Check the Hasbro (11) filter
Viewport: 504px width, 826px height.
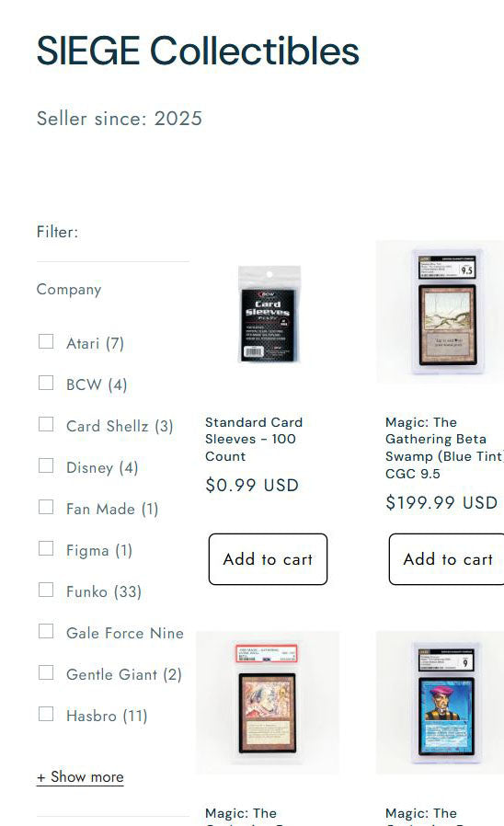(46, 715)
